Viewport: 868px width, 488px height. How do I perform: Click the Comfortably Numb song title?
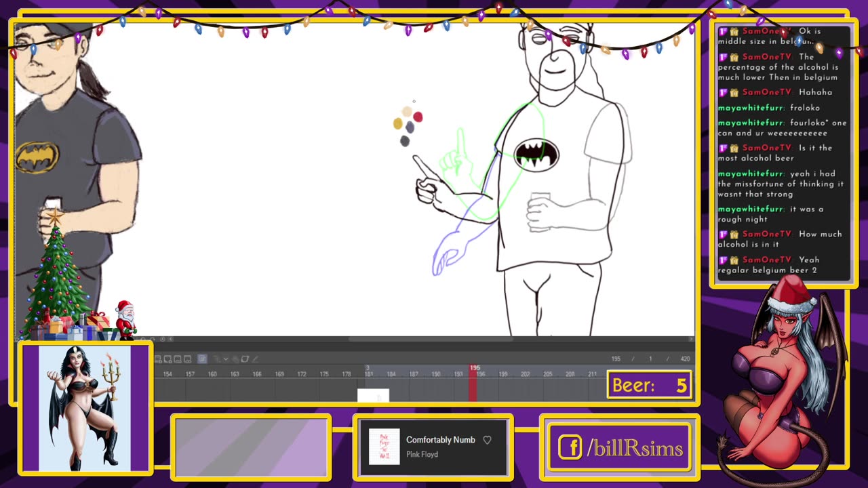[441, 440]
